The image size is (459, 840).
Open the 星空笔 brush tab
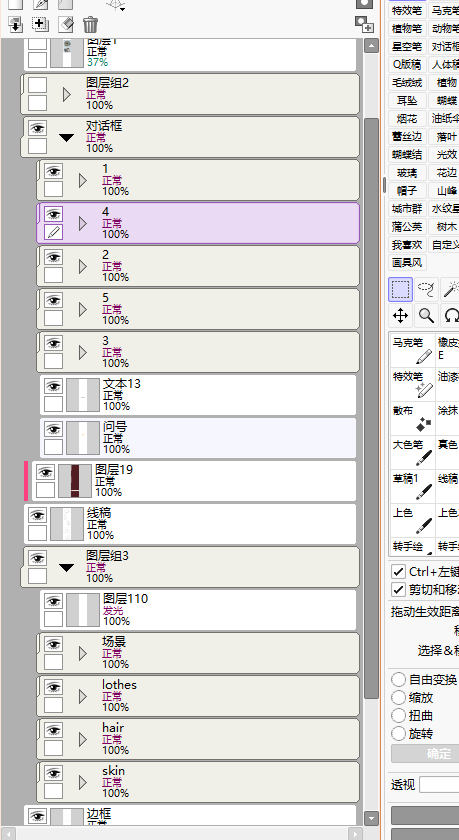pyautogui.click(x=407, y=47)
